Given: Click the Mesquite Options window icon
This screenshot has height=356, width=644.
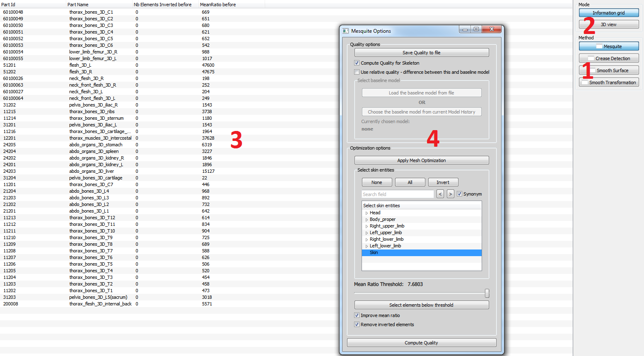Looking at the screenshot, I should [346, 31].
